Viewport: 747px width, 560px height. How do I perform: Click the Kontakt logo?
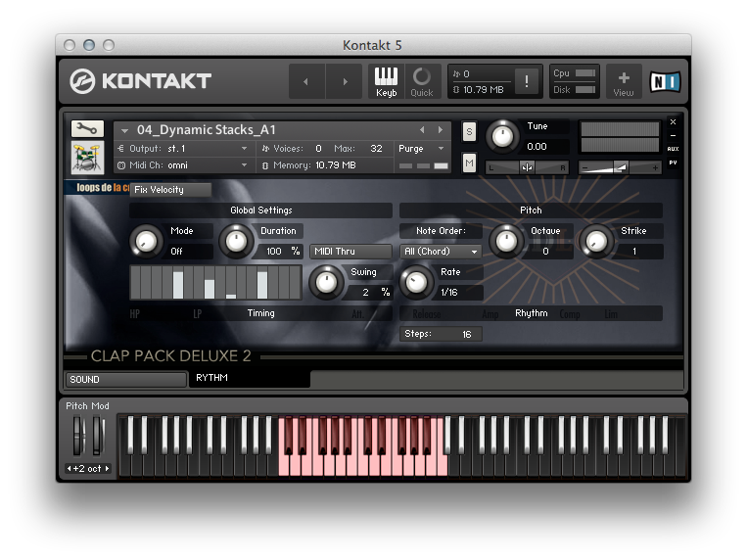tap(141, 81)
